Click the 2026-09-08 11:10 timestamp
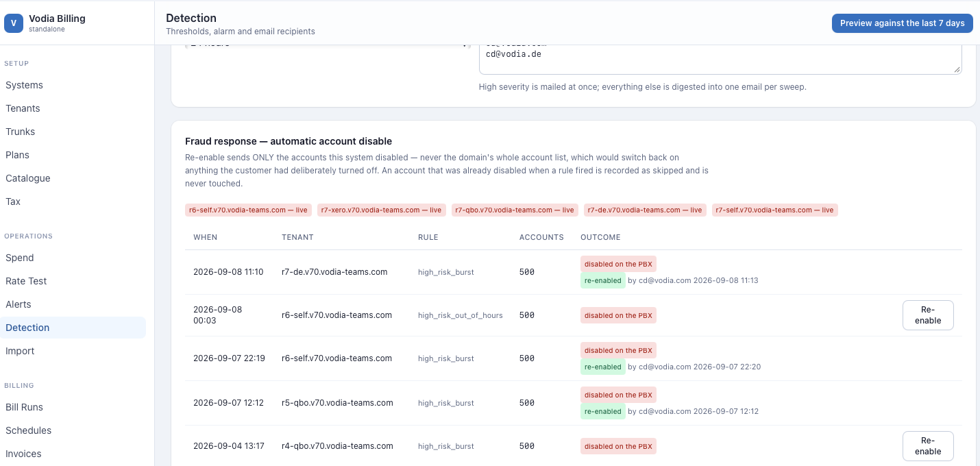The width and height of the screenshot is (980, 466). tap(228, 272)
